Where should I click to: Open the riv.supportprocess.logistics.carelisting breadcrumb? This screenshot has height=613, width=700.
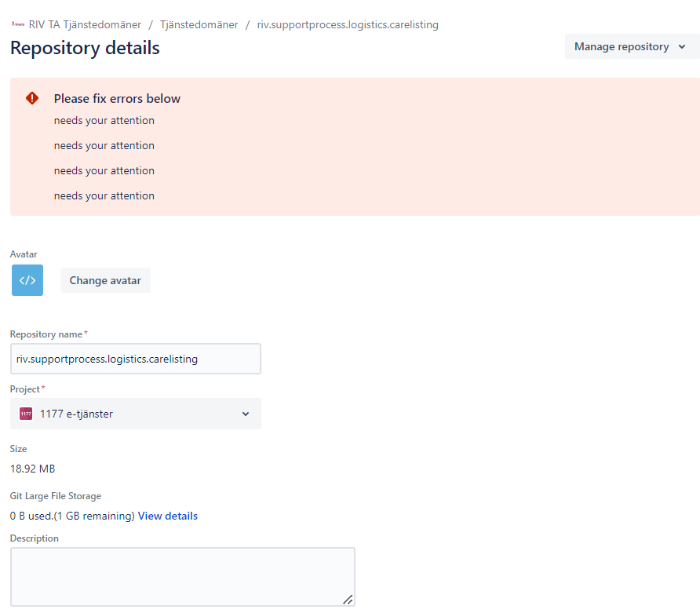(x=348, y=24)
